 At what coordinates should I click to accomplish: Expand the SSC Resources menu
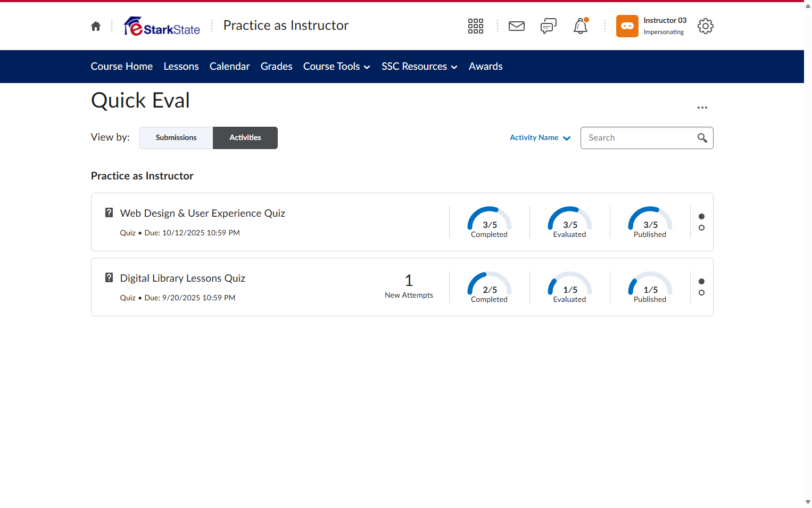tap(419, 67)
